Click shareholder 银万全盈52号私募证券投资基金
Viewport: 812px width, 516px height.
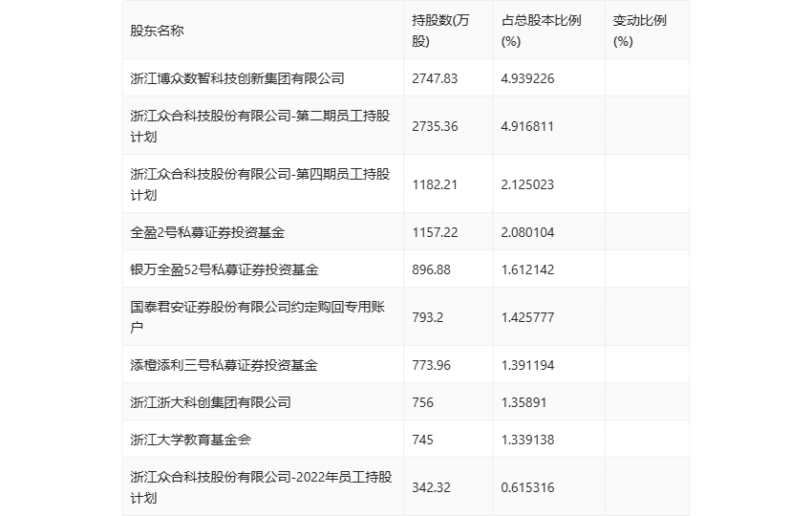coord(224,269)
